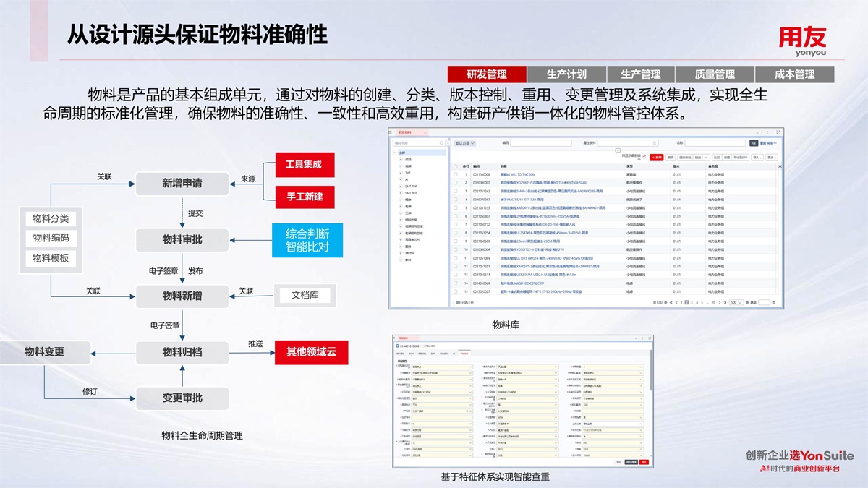Check the select-all checkbox in table header
Viewport: 868px width, 488px height.
455,166
